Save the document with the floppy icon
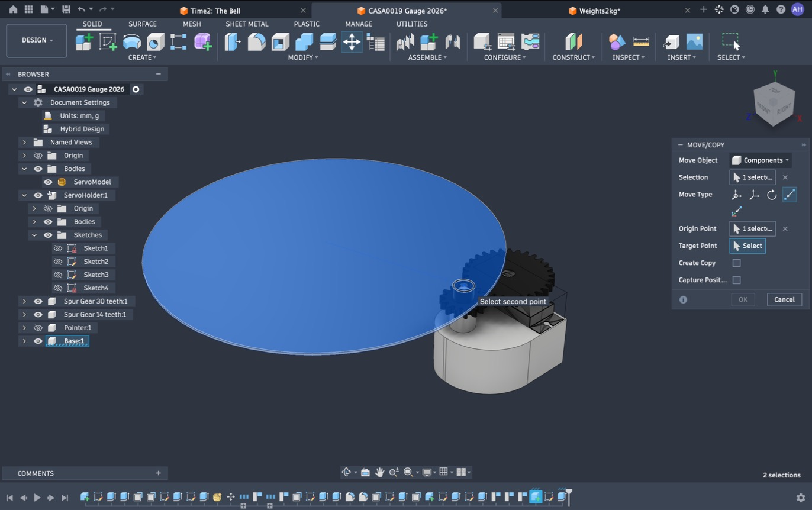The image size is (812, 510). click(x=66, y=9)
